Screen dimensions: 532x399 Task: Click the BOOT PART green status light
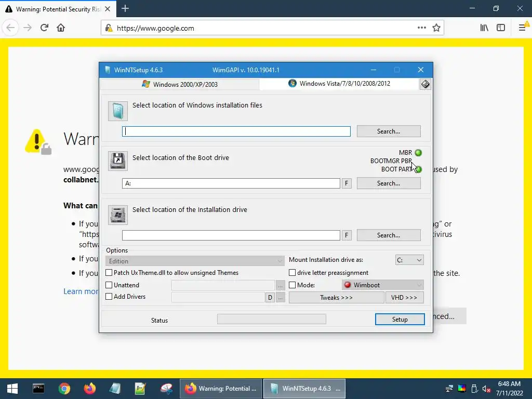[418, 169]
